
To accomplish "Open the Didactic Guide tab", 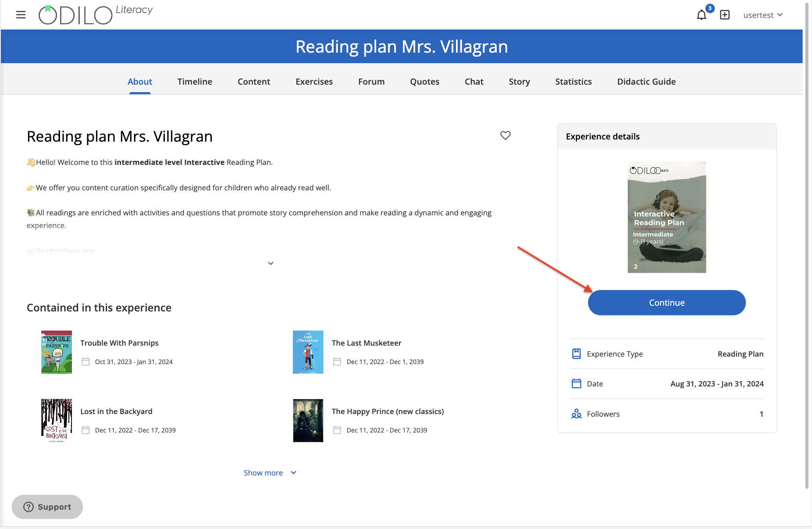I will [x=646, y=82].
